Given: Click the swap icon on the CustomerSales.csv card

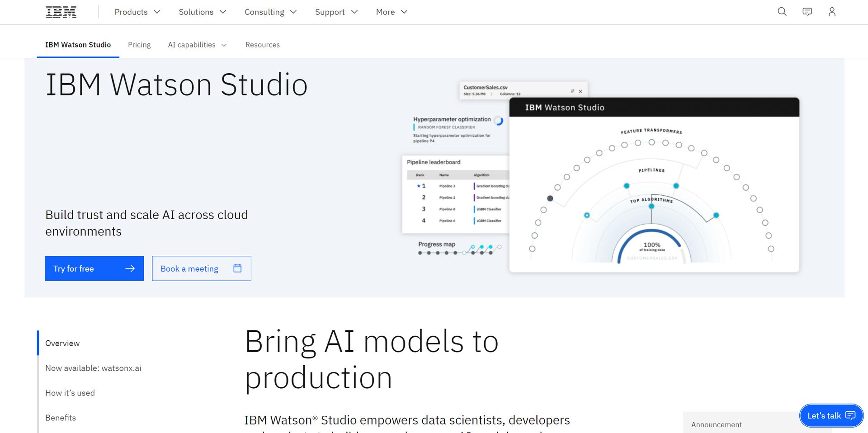Looking at the screenshot, I should click(x=572, y=91).
